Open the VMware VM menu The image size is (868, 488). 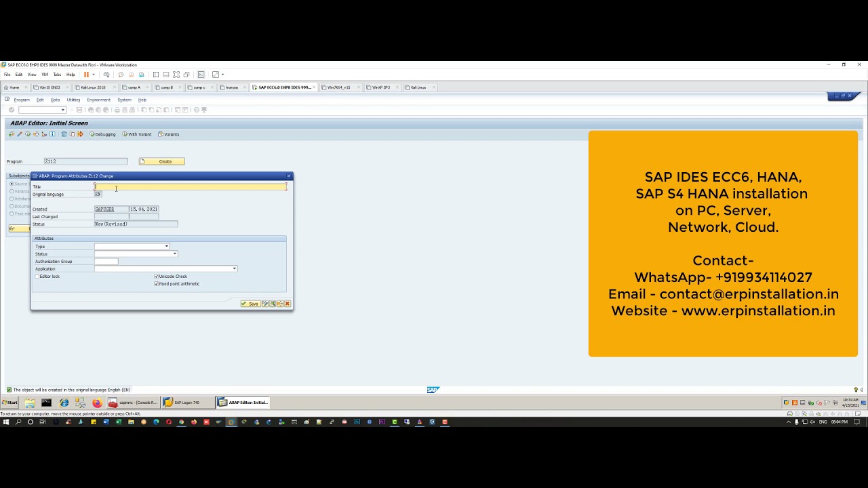click(45, 75)
